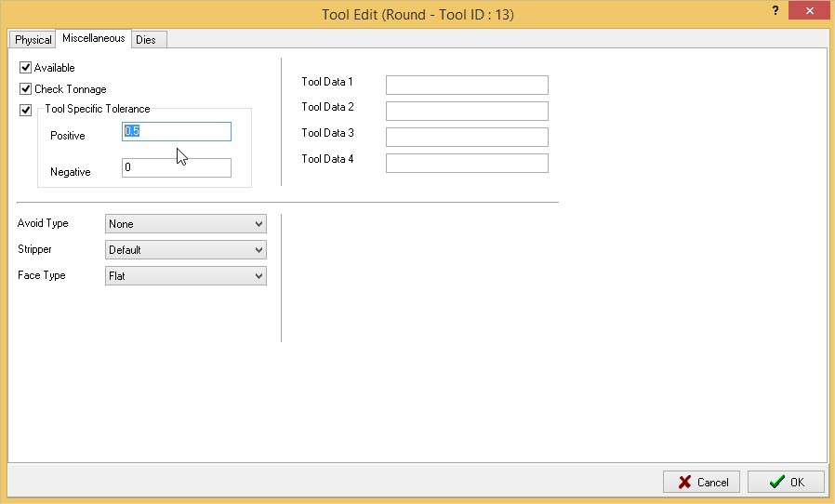Screen dimensions: 835x504
Task: Open the Avoid Type dropdown
Action: (186, 224)
